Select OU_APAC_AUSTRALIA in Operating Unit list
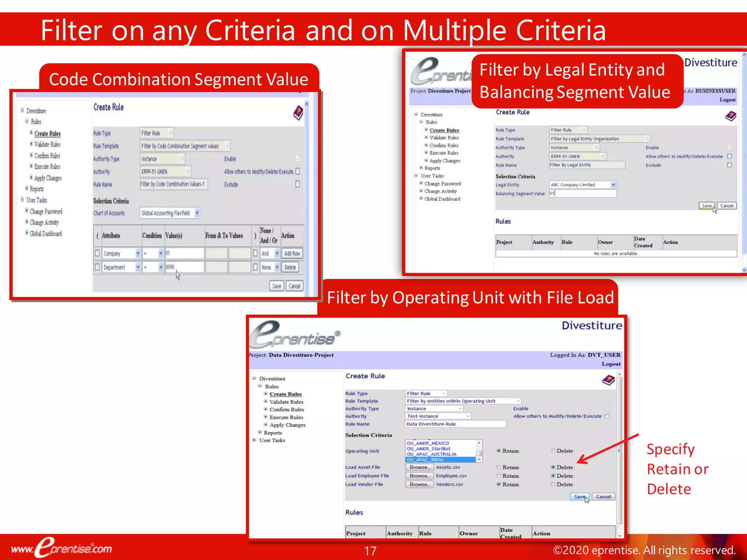 [x=431, y=454]
